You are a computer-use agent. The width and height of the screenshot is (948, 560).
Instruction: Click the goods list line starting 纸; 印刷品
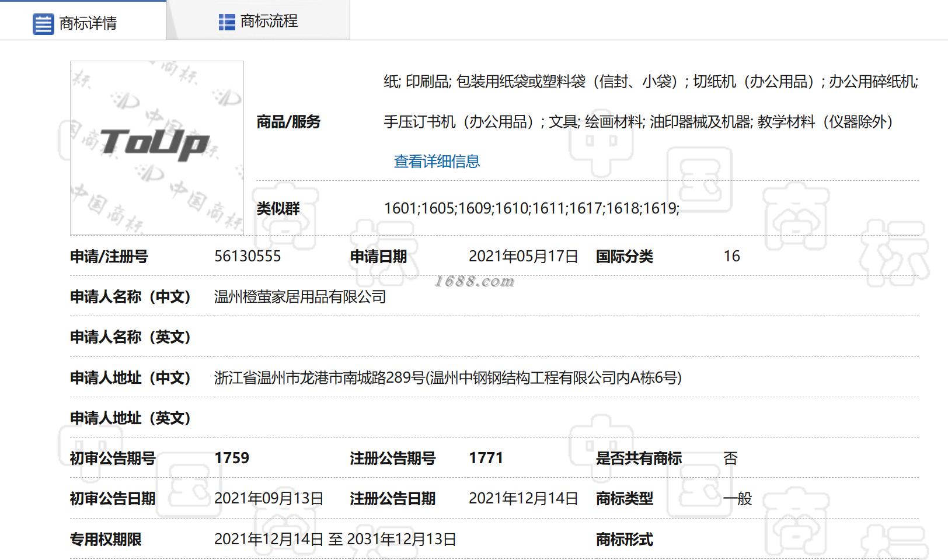pyautogui.click(x=651, y=82)
